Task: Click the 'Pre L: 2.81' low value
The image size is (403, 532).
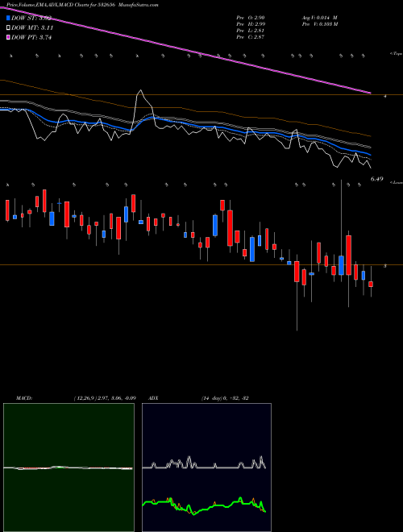Action: coord(251,31)
